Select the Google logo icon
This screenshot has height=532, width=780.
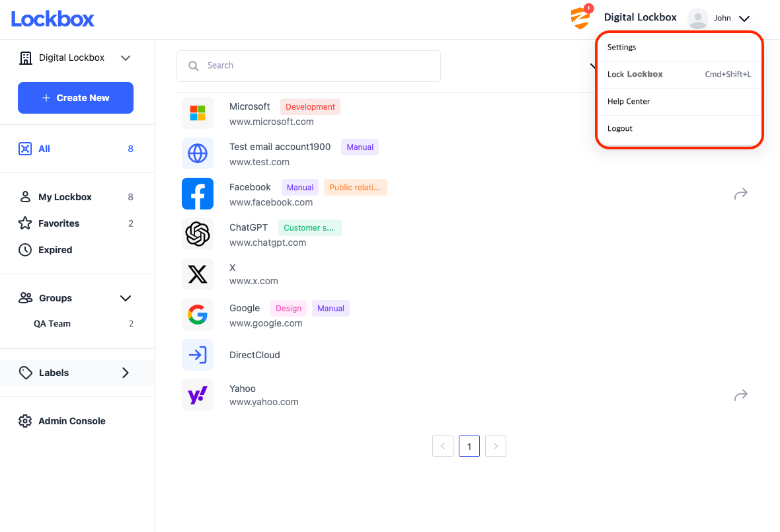pos(198,315)
